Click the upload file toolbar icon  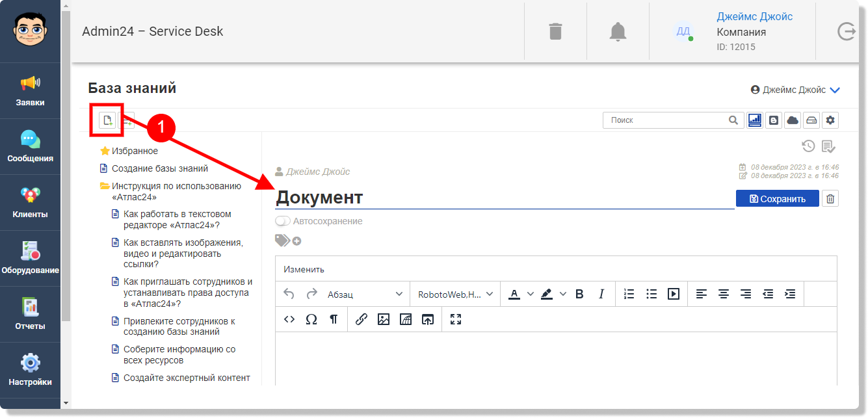point(428,319)
